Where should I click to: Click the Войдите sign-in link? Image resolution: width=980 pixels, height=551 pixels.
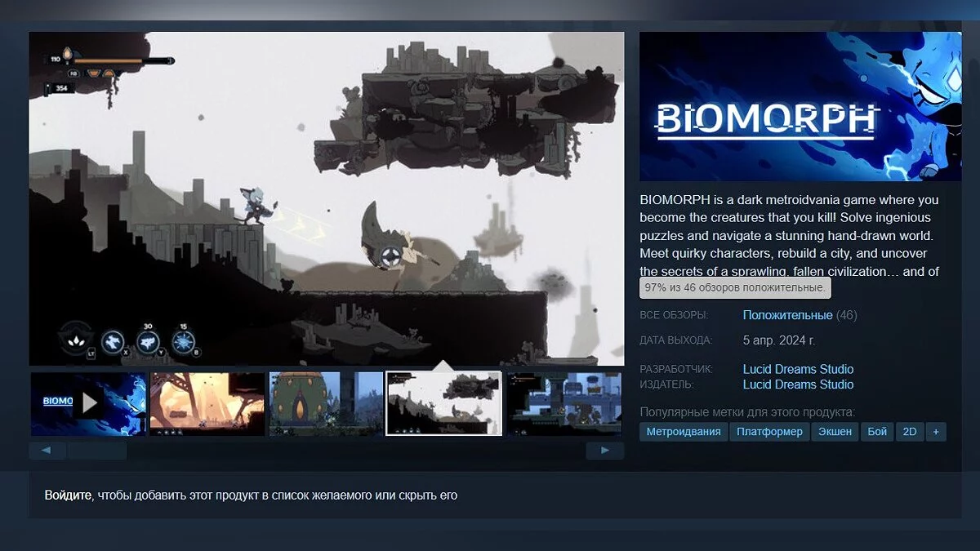click(x=68, y=495)
